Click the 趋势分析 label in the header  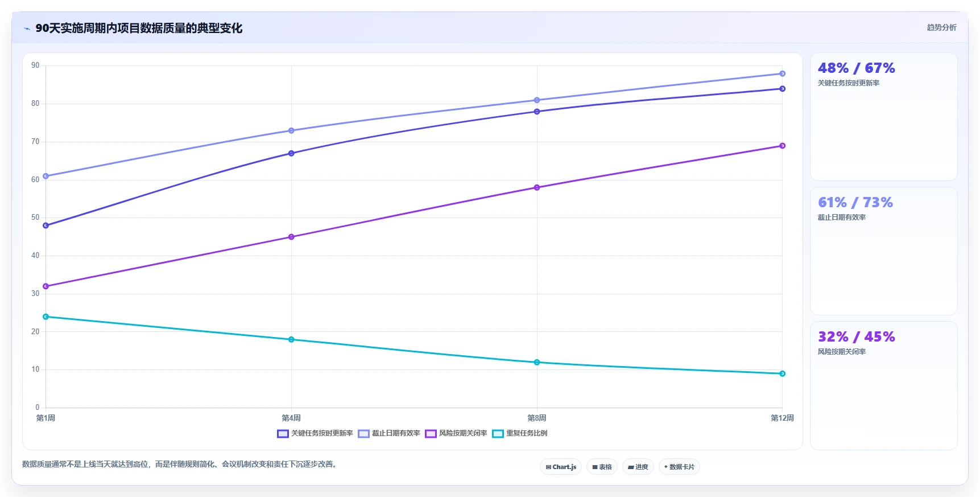pos(941,27)
